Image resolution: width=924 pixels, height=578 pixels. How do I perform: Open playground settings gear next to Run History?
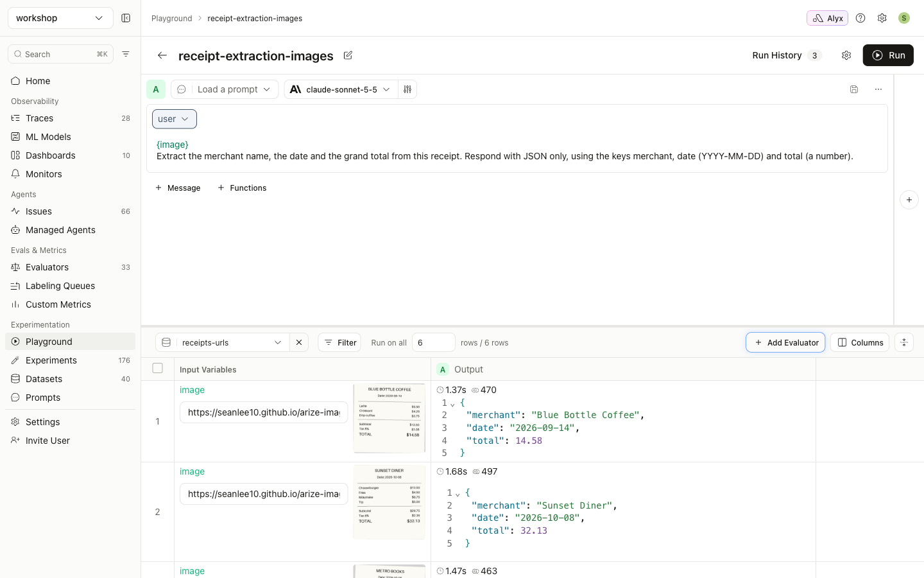pos(846,55)
